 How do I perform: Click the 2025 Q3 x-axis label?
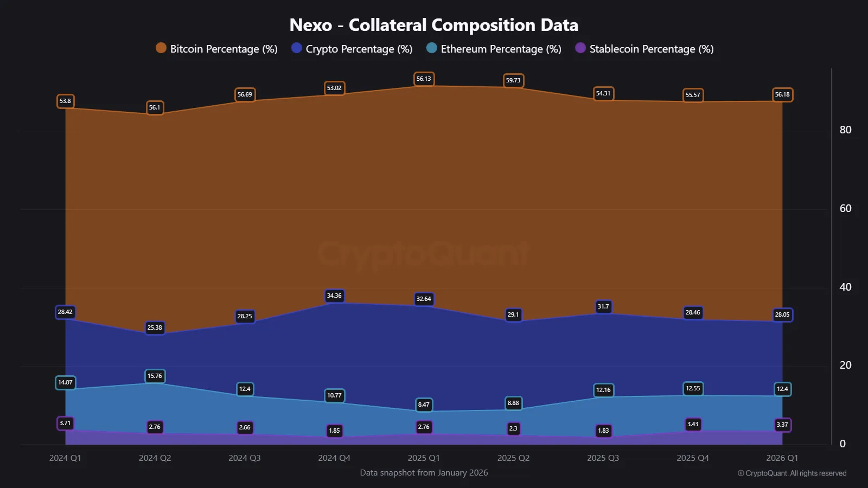[x=603, y=458]
